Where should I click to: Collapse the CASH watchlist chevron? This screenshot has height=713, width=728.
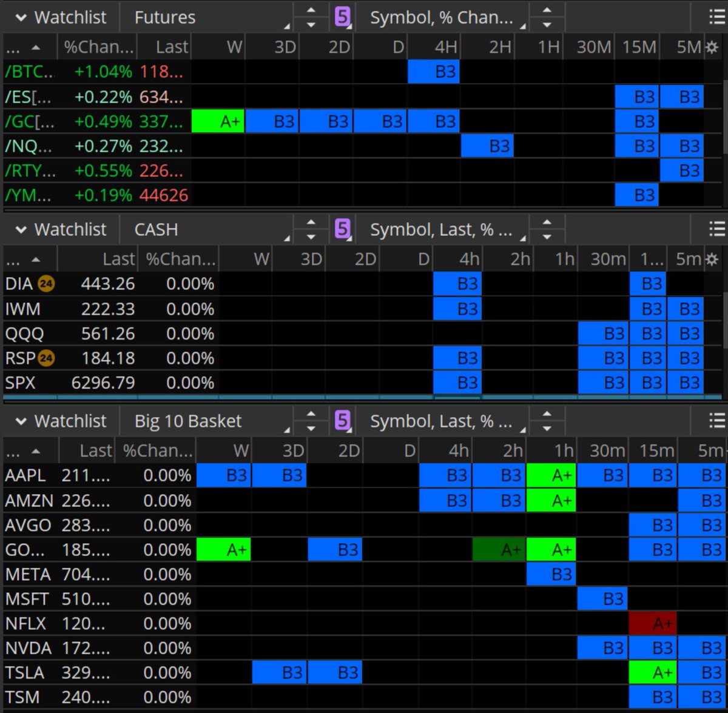[21, 230]
